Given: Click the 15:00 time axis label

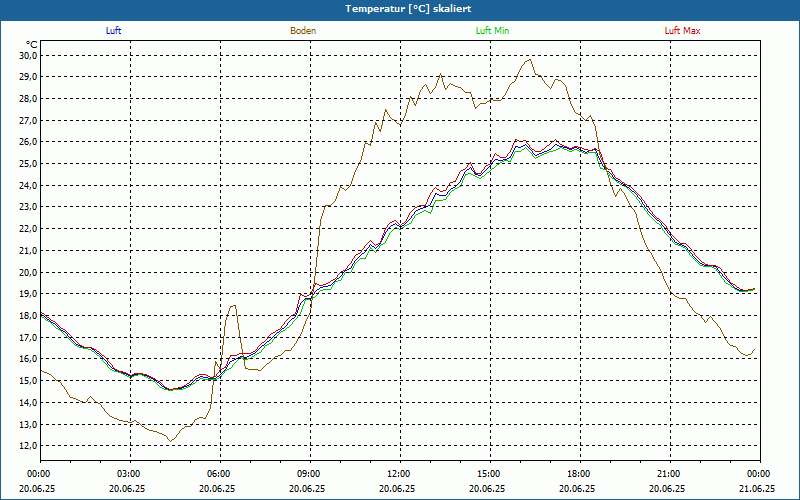Looking at the screenshot, I should pos(491,474).
